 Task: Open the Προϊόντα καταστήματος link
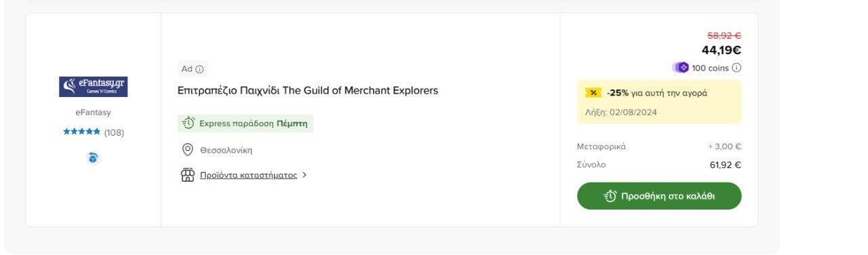pos(248,175)
